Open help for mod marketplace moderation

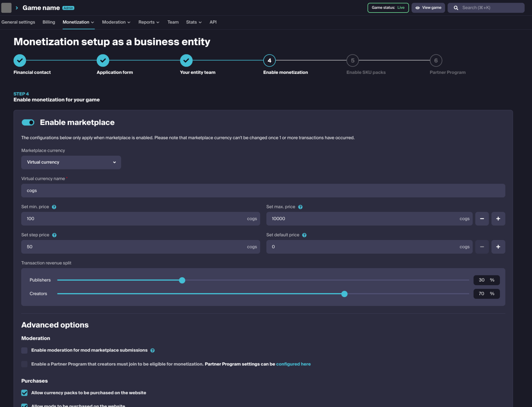[x=153, y=351]
